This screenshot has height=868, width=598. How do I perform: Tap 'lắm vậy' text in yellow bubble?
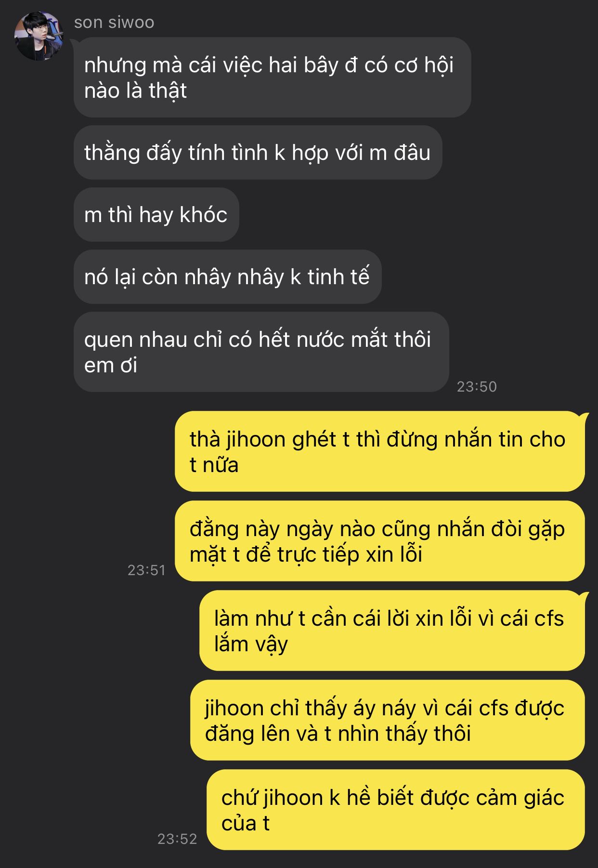click(x=251, y=644)
